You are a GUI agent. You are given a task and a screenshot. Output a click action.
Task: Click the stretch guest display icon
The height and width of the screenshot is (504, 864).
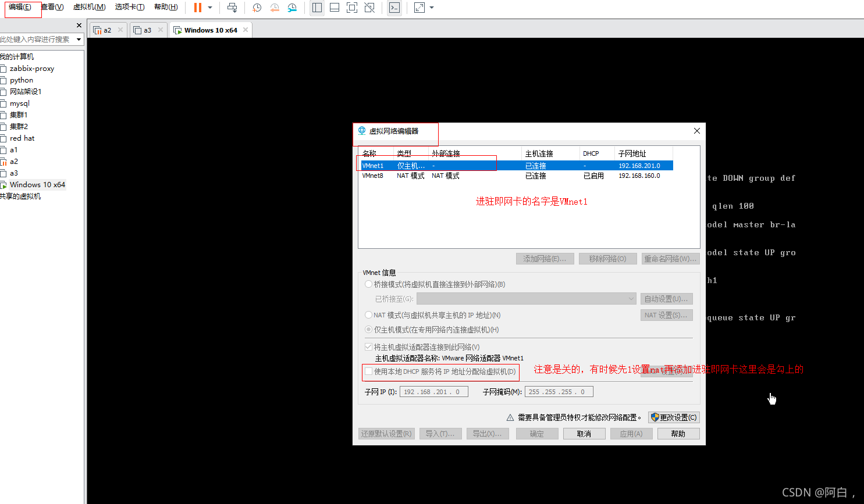pyautogui.click(x=419, y=8)
